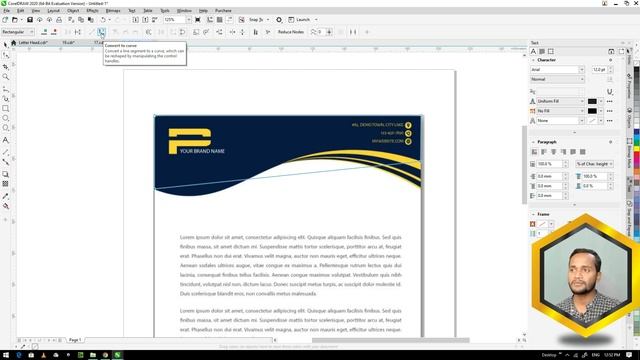
Task: Select the Rectangle tool
Action: (x=5, y=109)
